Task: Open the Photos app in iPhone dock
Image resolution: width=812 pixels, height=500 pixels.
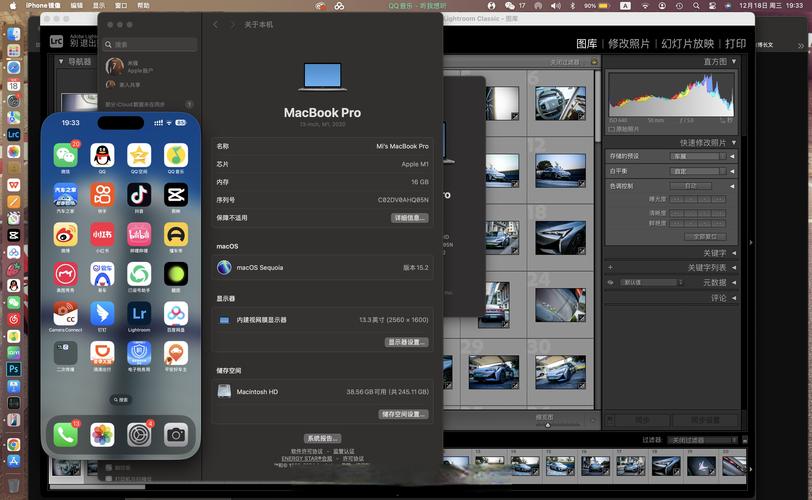Action: (x=102, y=434)
